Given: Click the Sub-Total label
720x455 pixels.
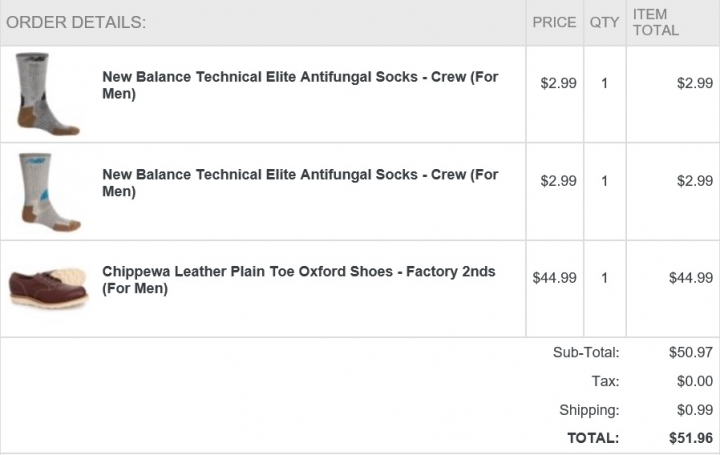Looking at the screenshot, I should [586, 352].
